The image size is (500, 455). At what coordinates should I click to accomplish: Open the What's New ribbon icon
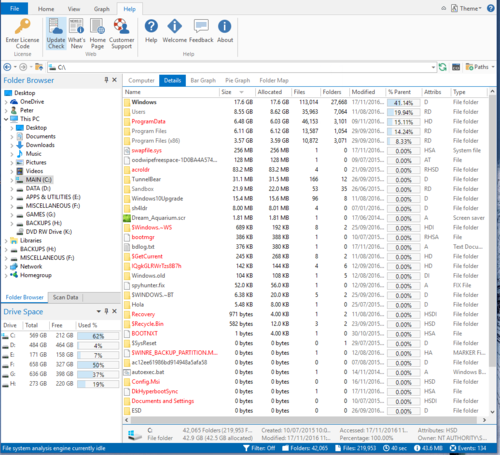pyautogui.click(x=76, y=26)
